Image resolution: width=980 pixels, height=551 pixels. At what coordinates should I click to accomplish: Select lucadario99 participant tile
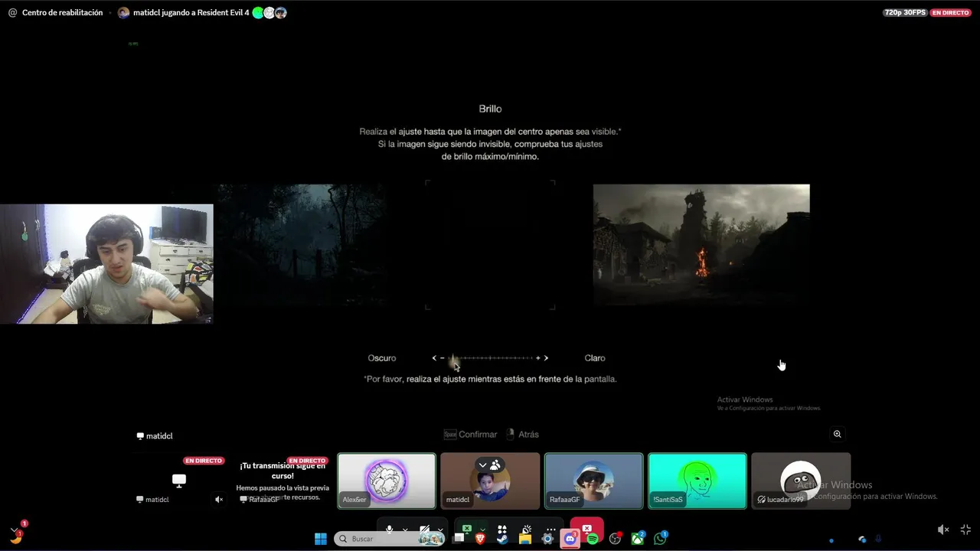(801, 481)
